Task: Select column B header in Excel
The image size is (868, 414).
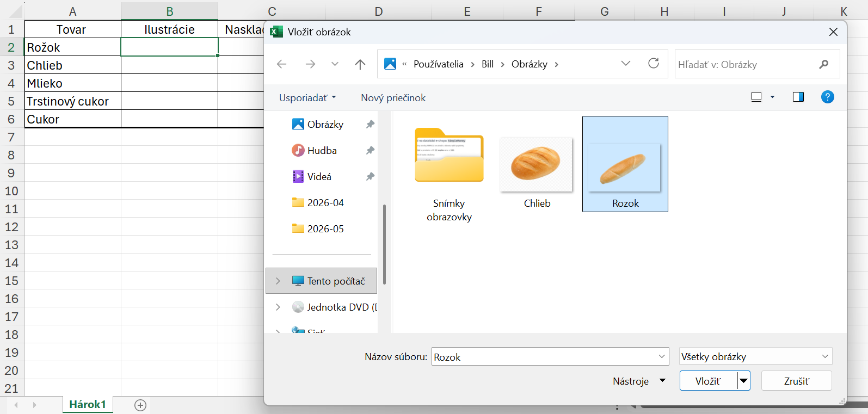Action: point(169,11)
